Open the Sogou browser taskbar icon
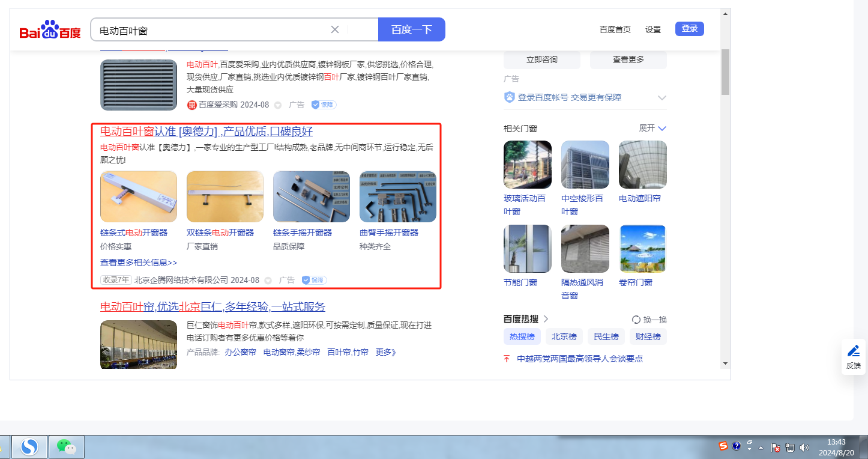The height and width of the screenshot is (459, 868). [x=29, y=447]
